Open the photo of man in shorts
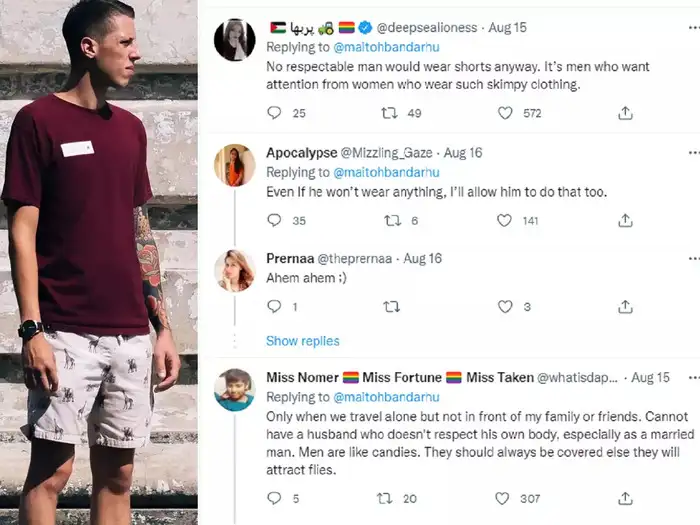Image resolution: width=700 pixels, height=525 pixels. coord(98,262)
